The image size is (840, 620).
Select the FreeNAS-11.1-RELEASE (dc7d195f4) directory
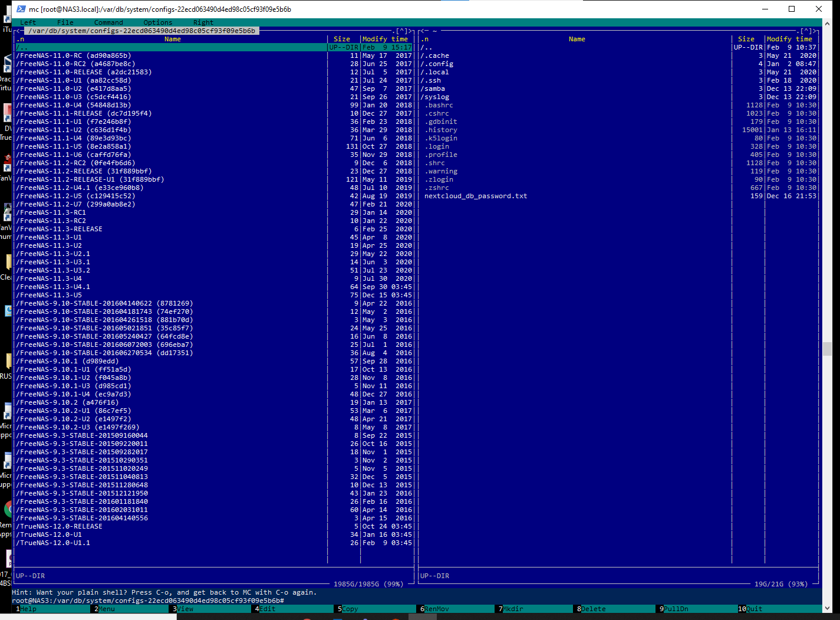214,113
